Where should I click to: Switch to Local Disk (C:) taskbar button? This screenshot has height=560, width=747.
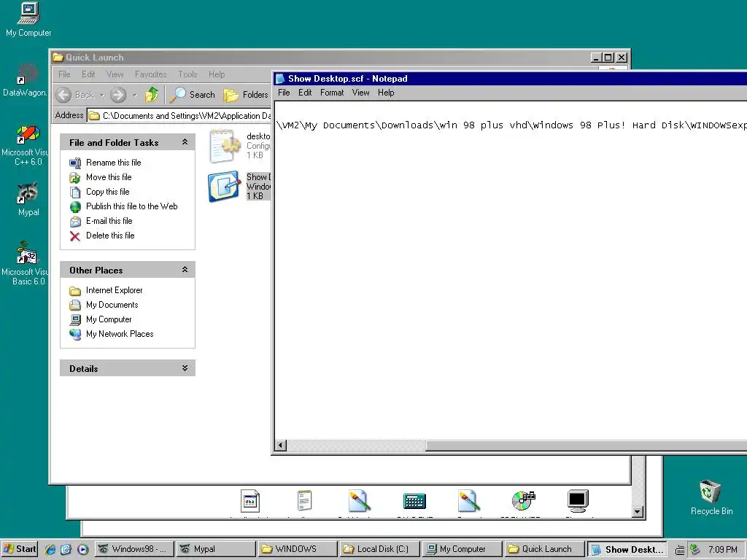click(380, 549)
